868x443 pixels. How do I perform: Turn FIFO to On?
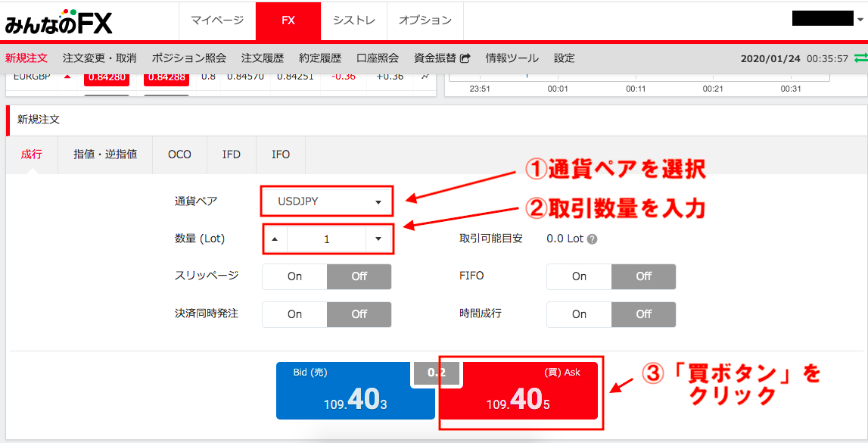pos(579,276)
